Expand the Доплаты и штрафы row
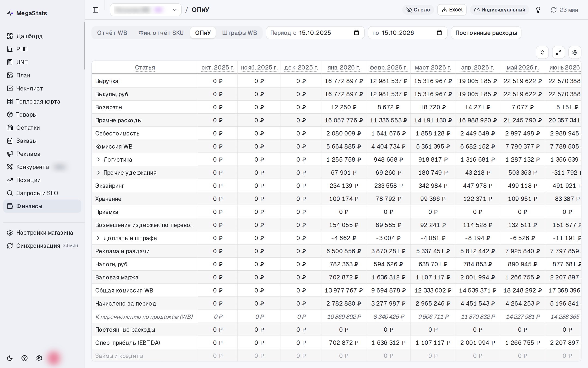The height and width of the screenshot is (368, 588). [98, 238]
